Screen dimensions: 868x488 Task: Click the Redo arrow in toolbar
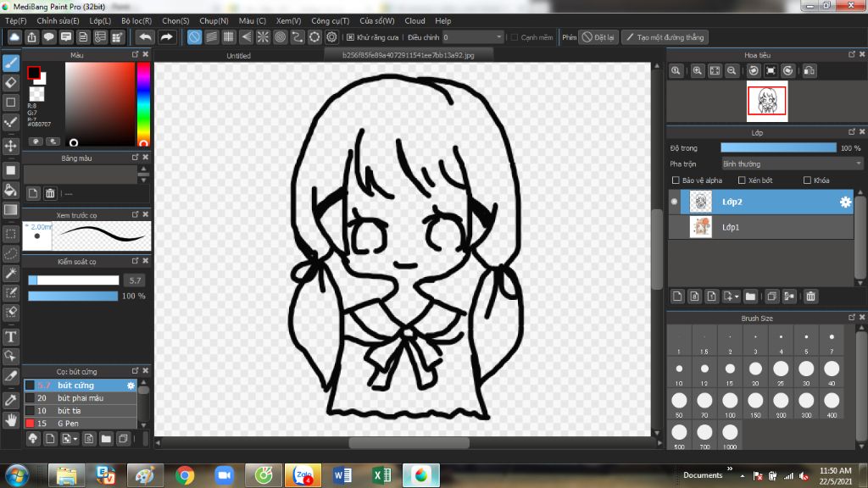click(166, 37)
